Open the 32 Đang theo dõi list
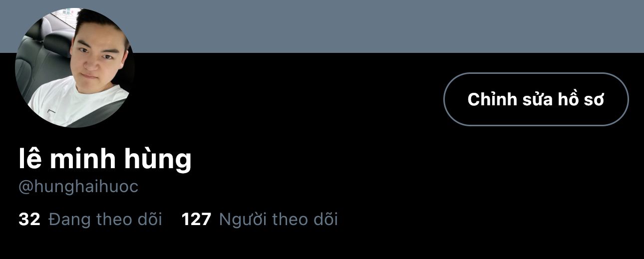 pyautogui.click(x=90, y=219)
